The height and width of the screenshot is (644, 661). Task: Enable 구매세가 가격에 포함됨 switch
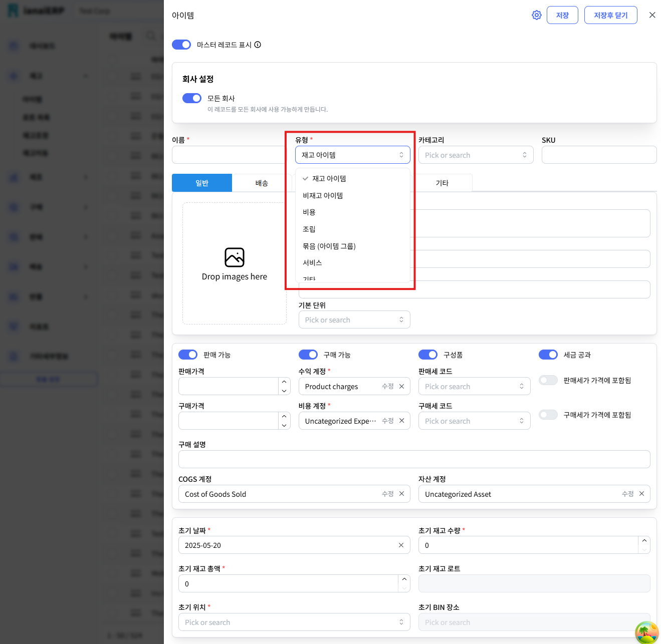[548, 415]
